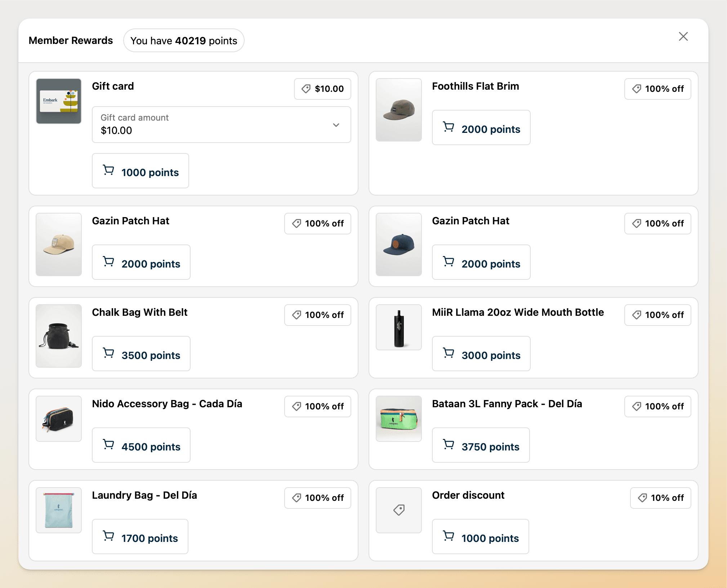Click the Bataan 3L Fanny Pack thumbnail
This screenshot has height=588, width=727.
pyautogui.click(x=398, y=419)
